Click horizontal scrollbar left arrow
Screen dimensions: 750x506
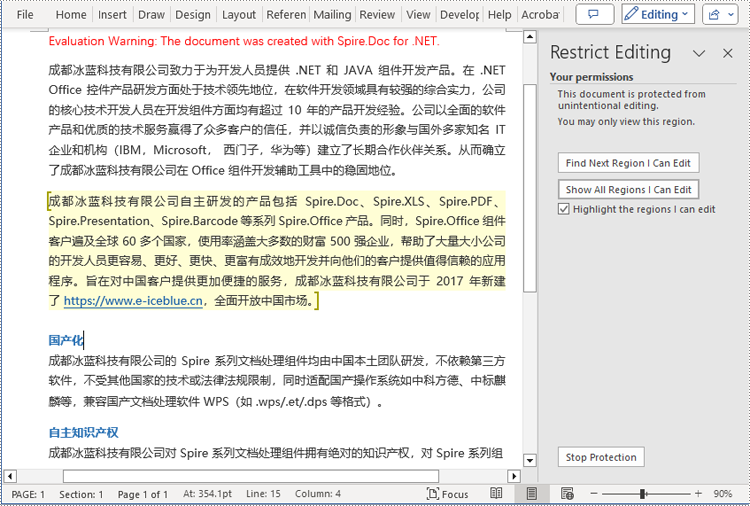10,476
